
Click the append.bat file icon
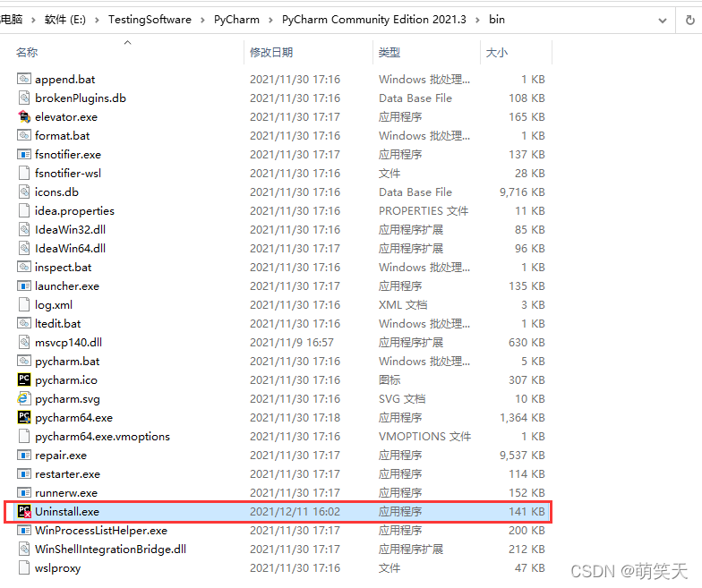(x=24, y=79)
